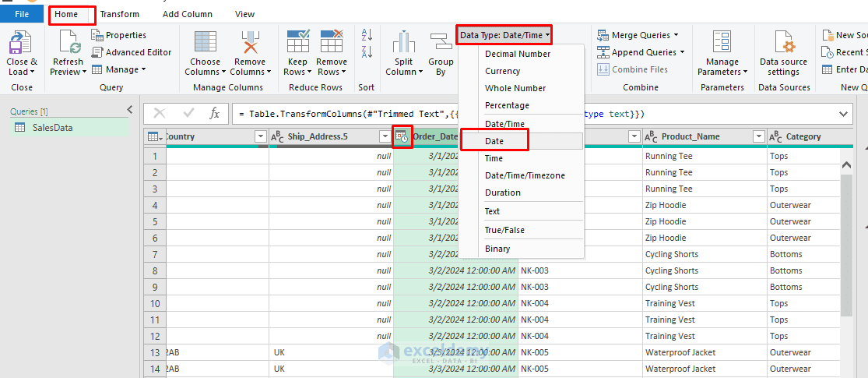Expand the Close & Load dropdown arrow
Image resolution: width=868 pixels, height=378 pixels.
point(32,72)
